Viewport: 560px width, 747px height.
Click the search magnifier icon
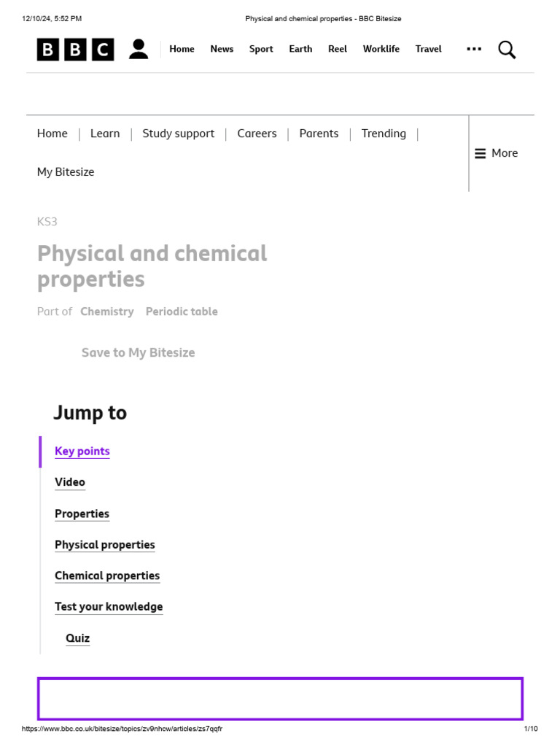(507, 50)
